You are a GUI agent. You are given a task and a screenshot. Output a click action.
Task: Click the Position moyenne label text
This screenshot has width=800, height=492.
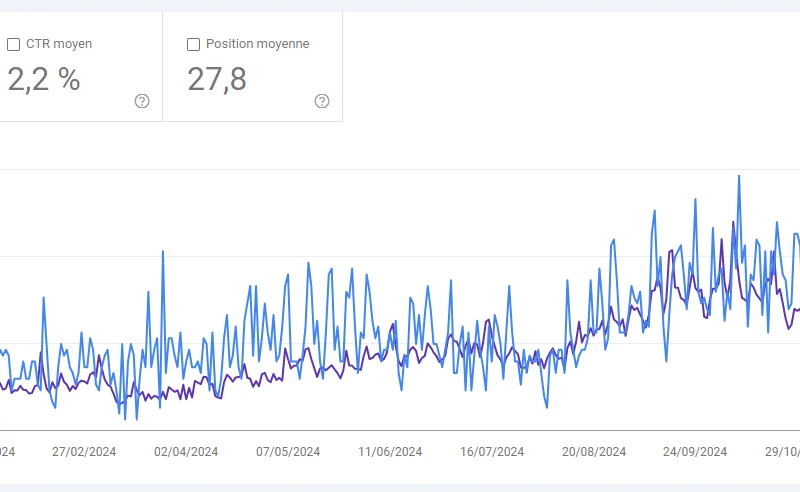258,44
